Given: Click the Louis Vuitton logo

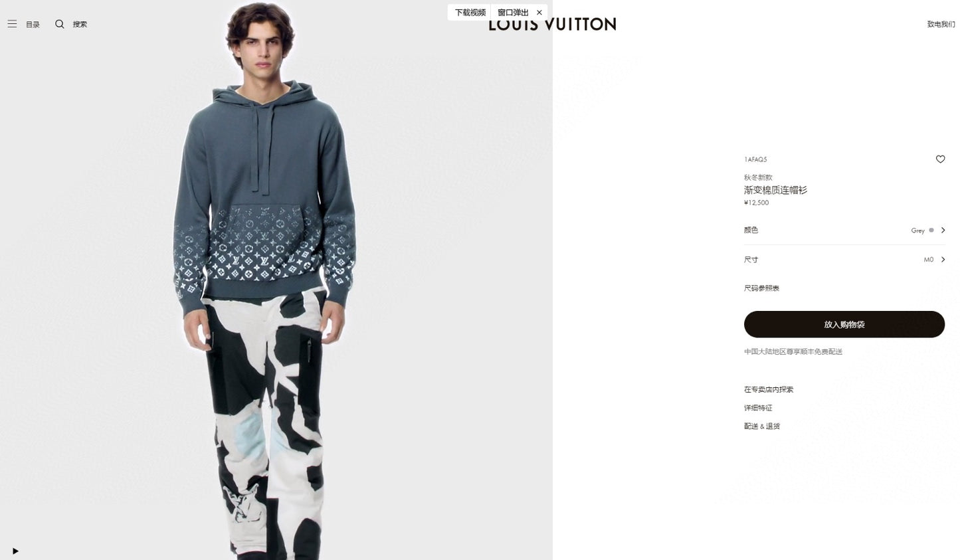Looking at the screenshot, I should pos(552,25).
